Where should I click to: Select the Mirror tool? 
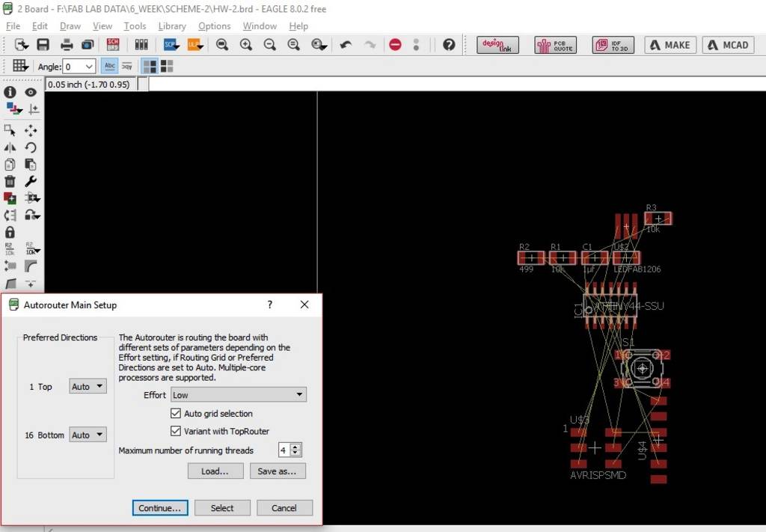coord(10,147)
